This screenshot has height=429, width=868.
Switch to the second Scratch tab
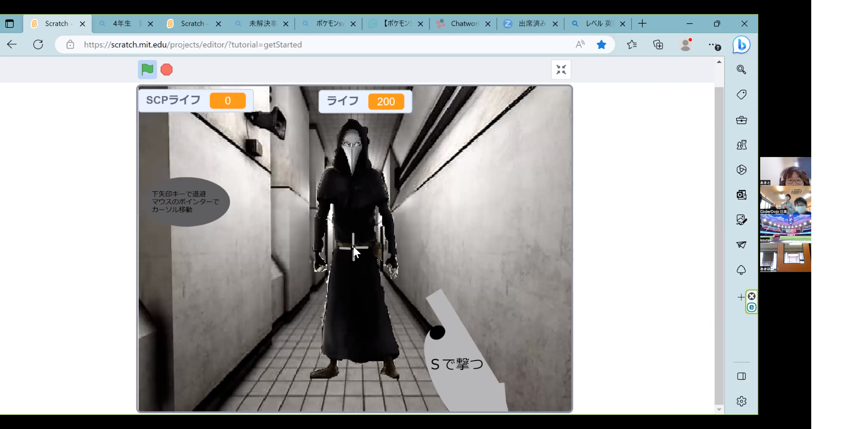(192, 24)
